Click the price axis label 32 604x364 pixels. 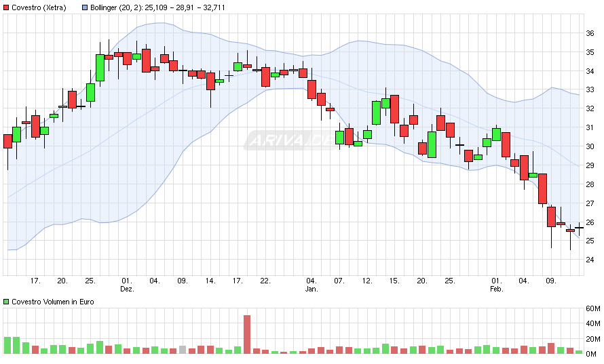click(x=590, y=108)
